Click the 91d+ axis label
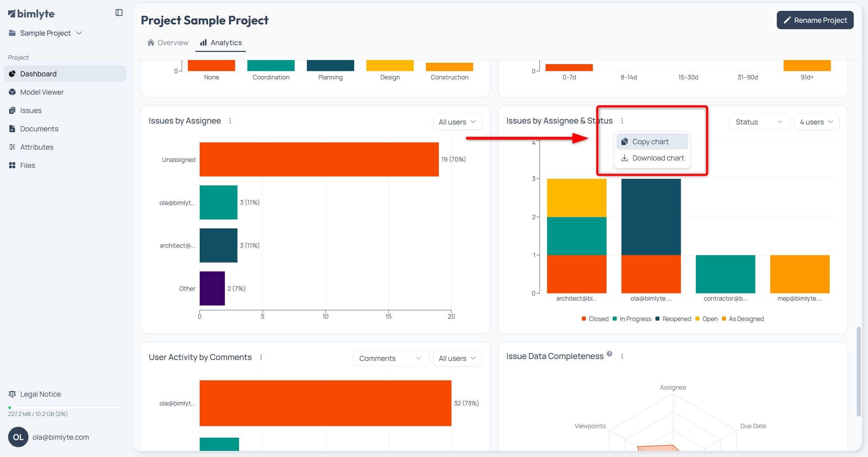The width and height of the screenshot is (868, 457). pyautogui.click(x=807, y=77)
